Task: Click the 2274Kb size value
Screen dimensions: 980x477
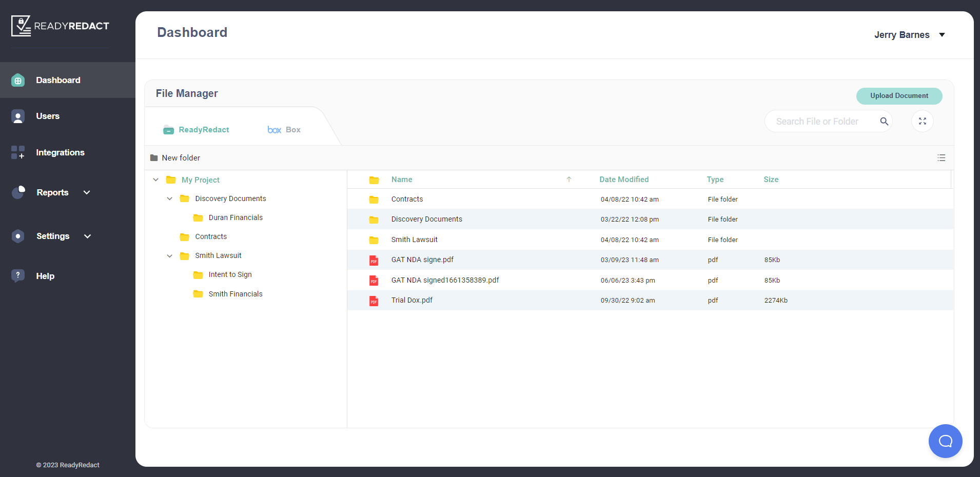Action: point(776,301)
